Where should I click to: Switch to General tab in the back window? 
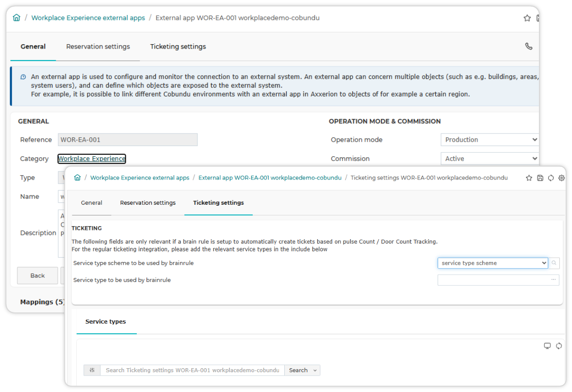(x=33, y=46)
